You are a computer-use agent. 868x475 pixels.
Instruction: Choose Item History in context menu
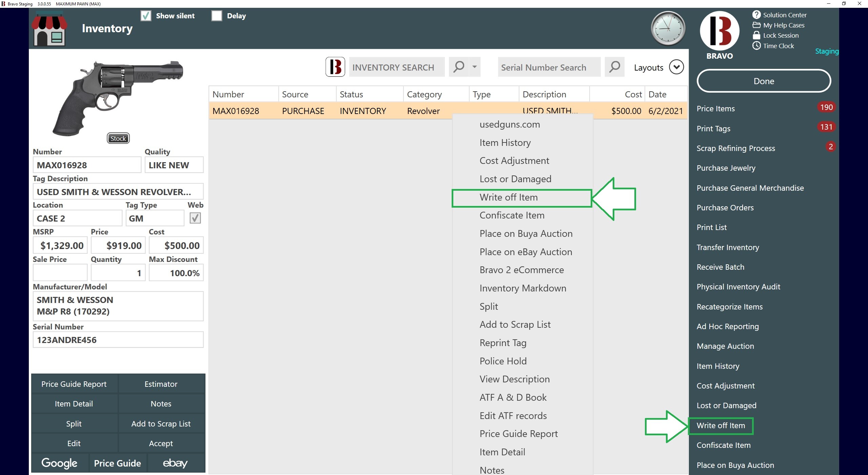505,143
